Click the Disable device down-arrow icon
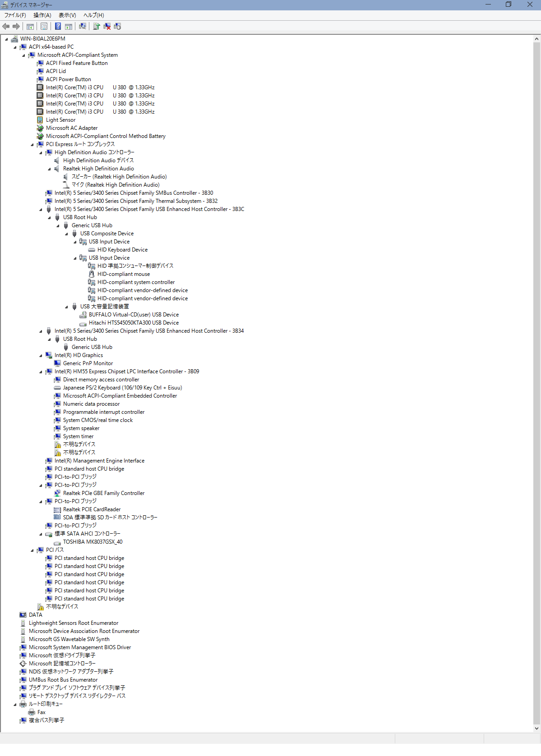 (x=118, y=27)
